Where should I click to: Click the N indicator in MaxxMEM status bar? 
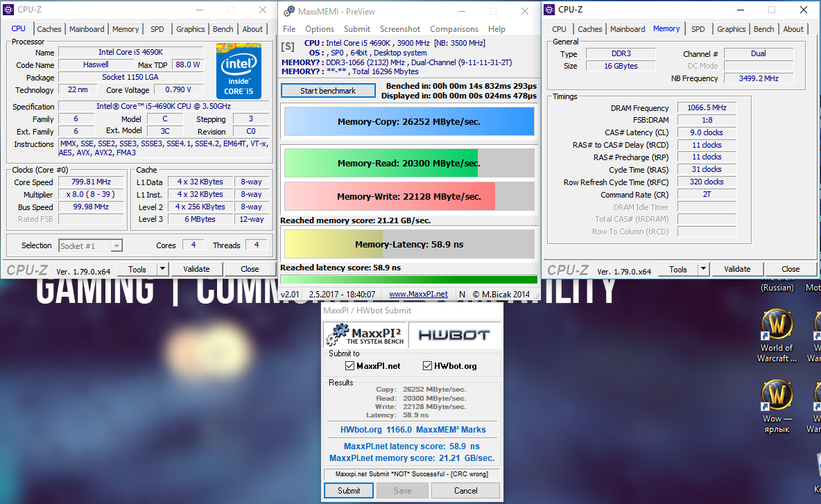(462, 294)
